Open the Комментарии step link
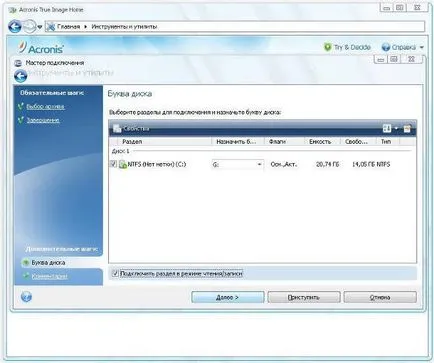 point(49,276)
